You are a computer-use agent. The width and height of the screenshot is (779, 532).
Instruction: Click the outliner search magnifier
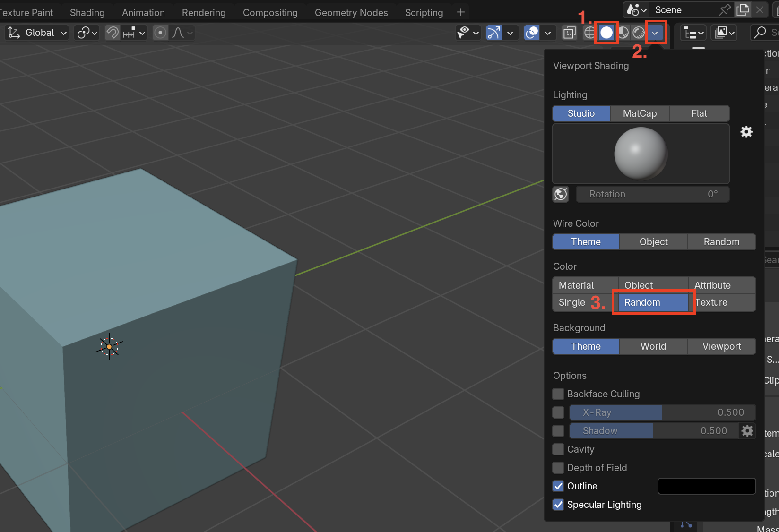coord(760,32)
